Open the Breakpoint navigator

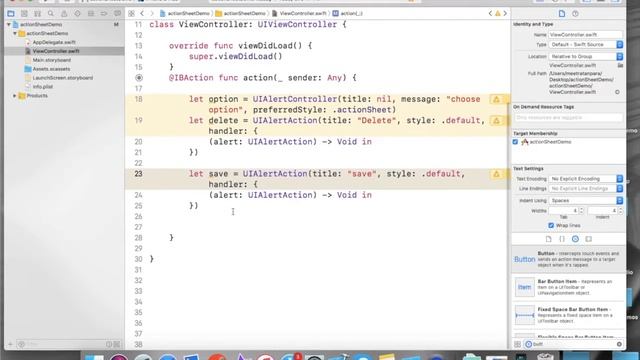(x=104, y=13)
